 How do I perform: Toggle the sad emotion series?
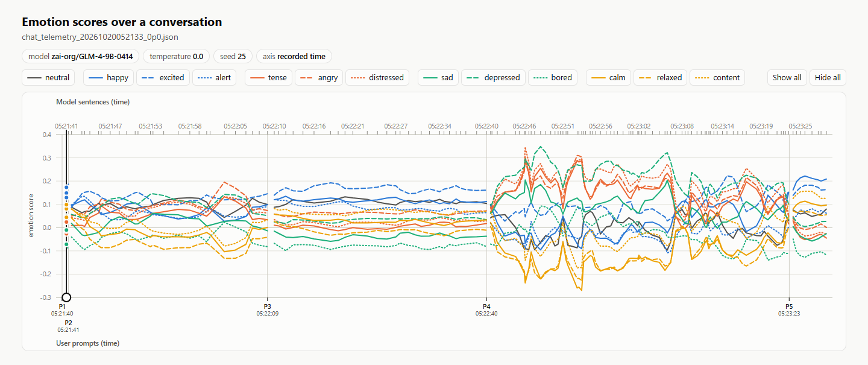[438, 77]
